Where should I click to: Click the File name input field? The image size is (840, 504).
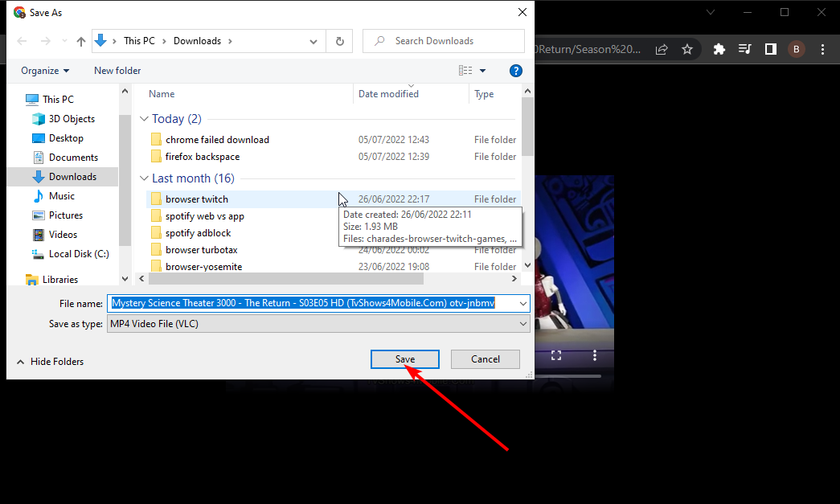point(313,304)
